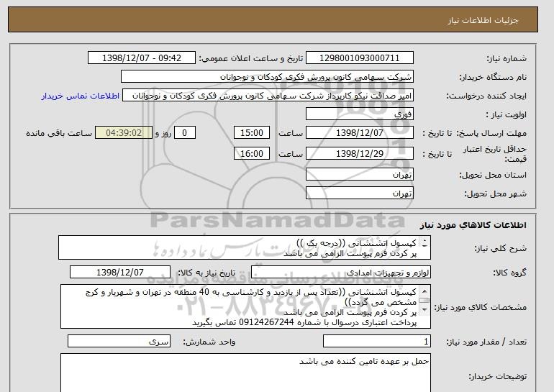Click the label توضیحات خریدار
The height and width of the screenshot is (392, 554).
[497, 376]
